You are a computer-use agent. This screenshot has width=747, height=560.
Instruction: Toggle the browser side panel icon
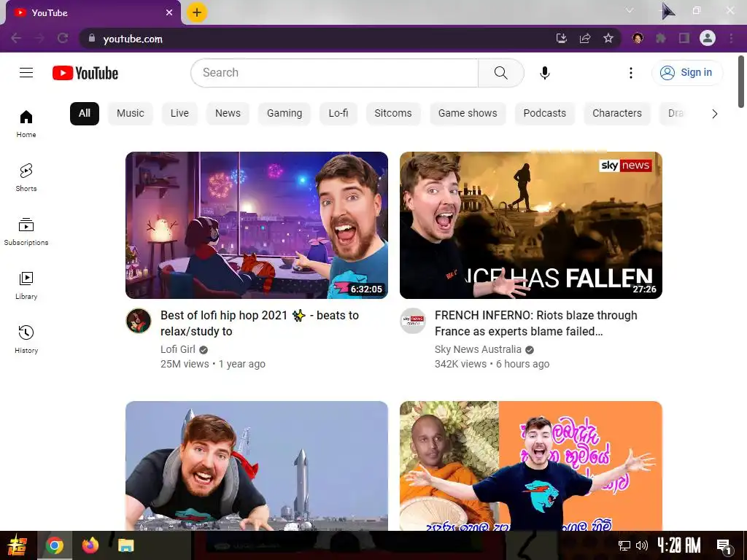(x=684, y=38)
